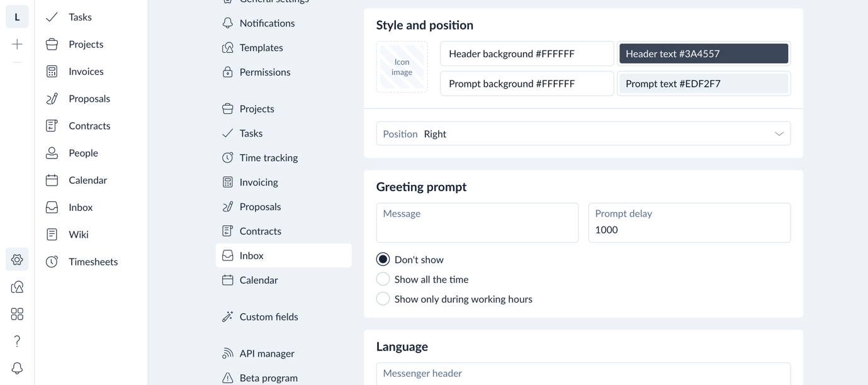The height and width of the screenshot is (385, 868).
Task: Open the settings gear icon in left rail
Action: [17, 260]
